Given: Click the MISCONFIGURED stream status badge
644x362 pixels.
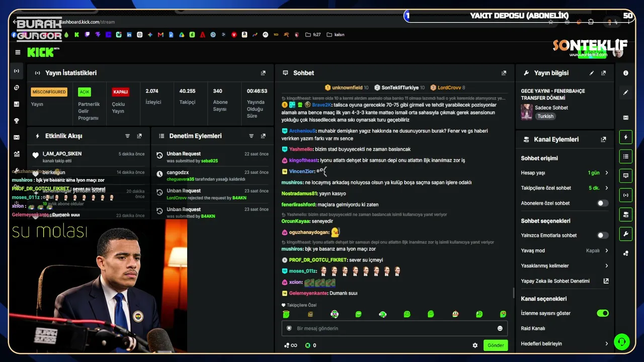Looking at the screenshot, I should pos(49,92).
